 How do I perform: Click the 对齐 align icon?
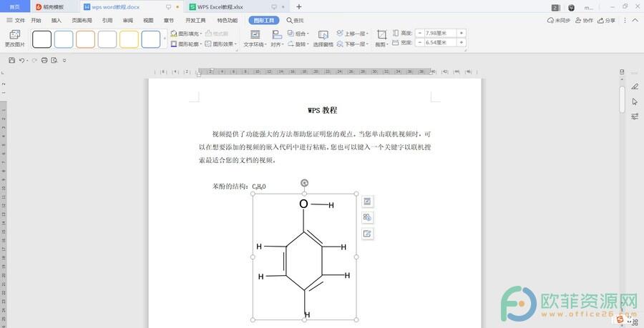277,34
